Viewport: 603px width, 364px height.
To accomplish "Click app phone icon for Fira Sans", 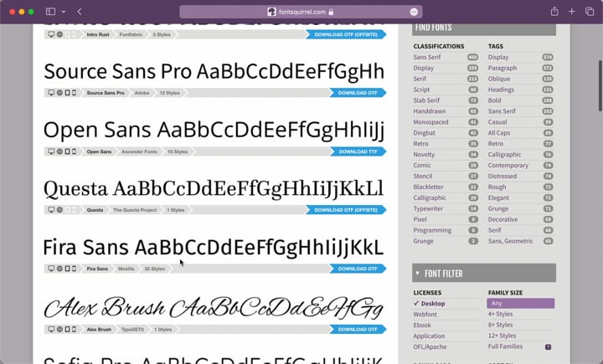I will [74, 269].
